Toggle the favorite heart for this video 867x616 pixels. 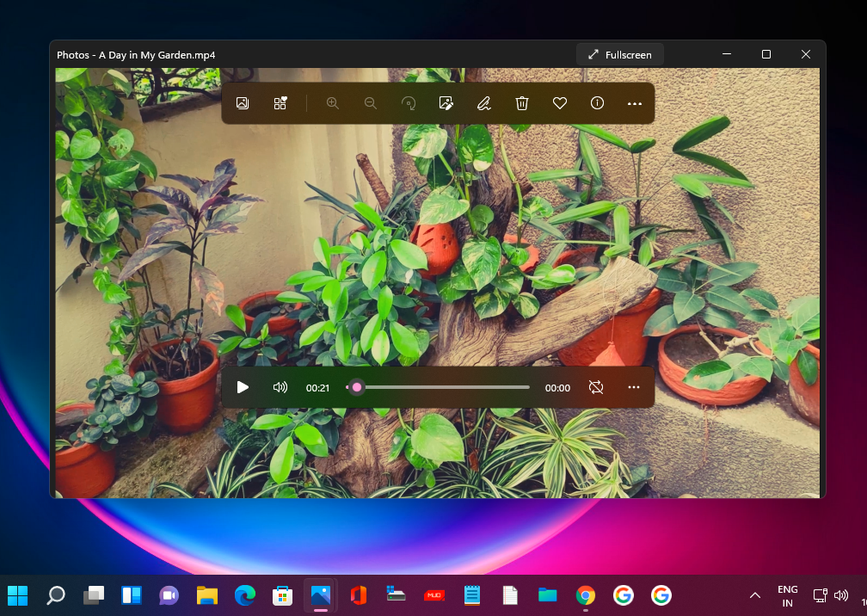(559, 103)
